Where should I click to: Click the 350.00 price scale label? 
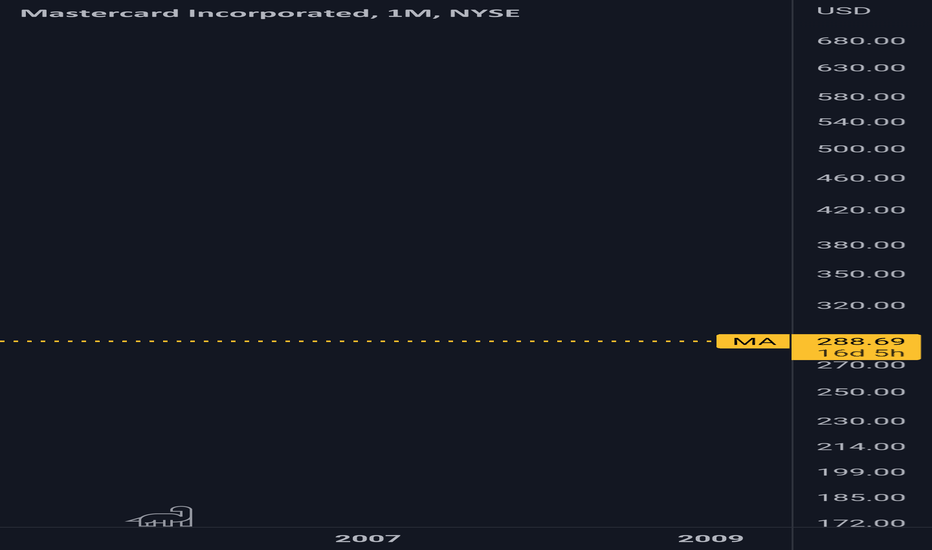click(861, 274)
